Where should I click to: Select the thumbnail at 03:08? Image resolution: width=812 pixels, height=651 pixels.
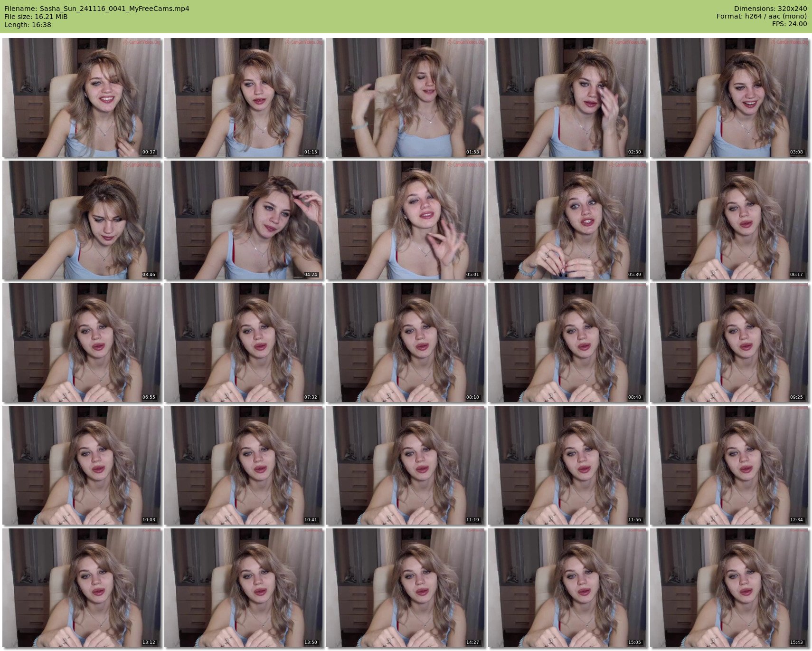coord(729,97)
